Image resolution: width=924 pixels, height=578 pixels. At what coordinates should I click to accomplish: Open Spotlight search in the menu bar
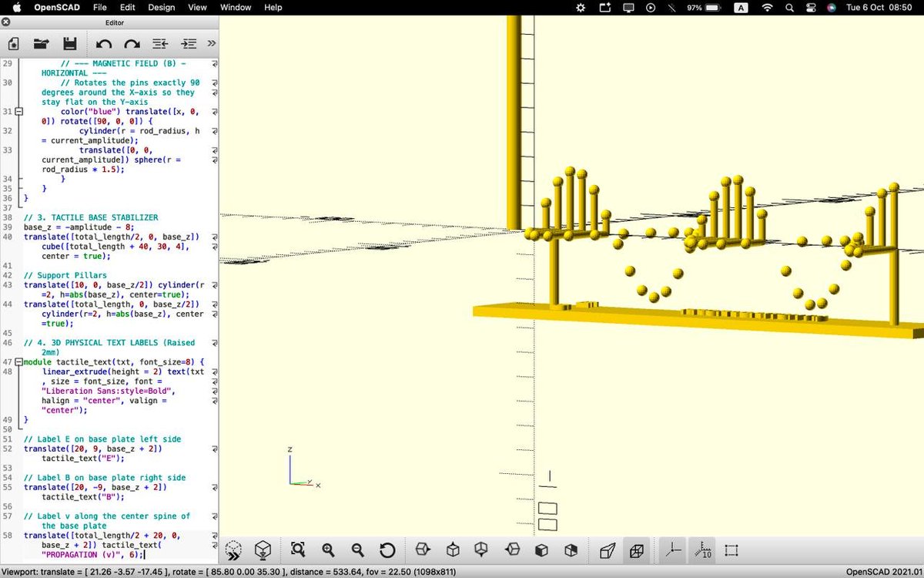point(789,7)
